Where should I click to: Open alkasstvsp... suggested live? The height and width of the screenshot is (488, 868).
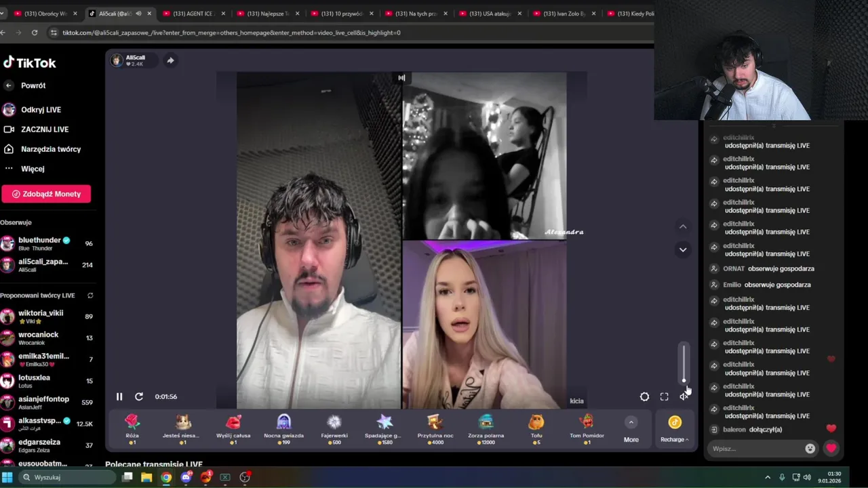click(x=46, y=424)
